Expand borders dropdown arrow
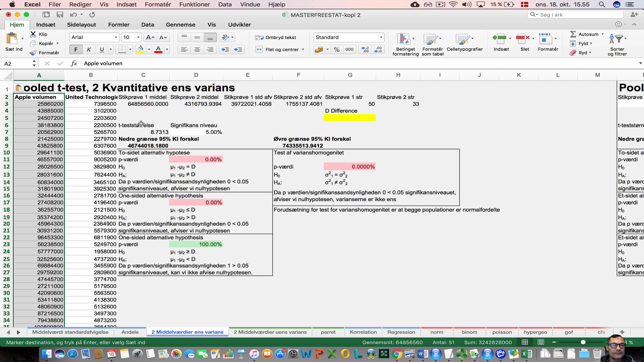 tap(130, 50)
